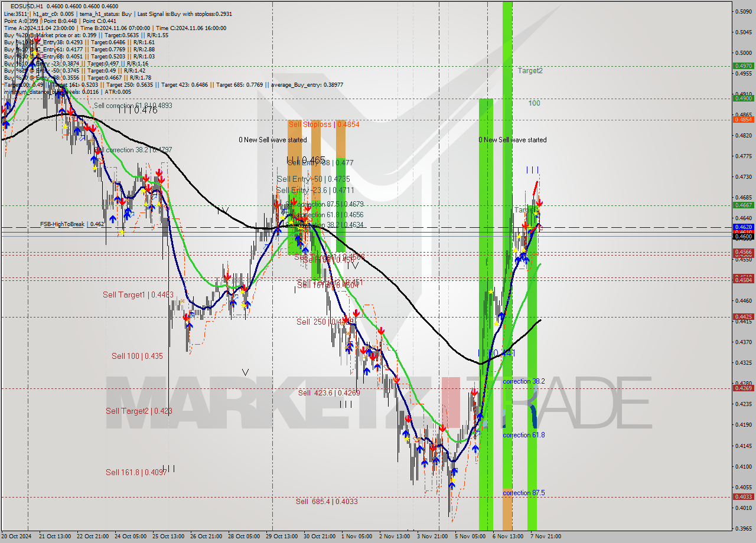Click the black 0.4600 current price tag

743,236
